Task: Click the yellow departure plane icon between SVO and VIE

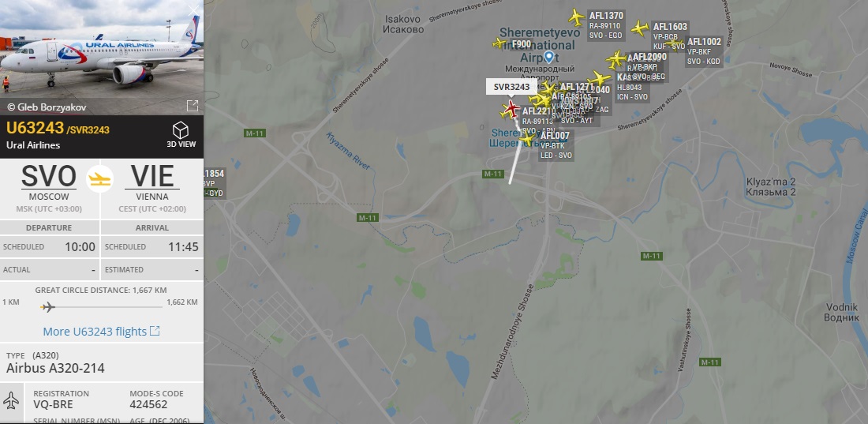Action: pos(100,179)
